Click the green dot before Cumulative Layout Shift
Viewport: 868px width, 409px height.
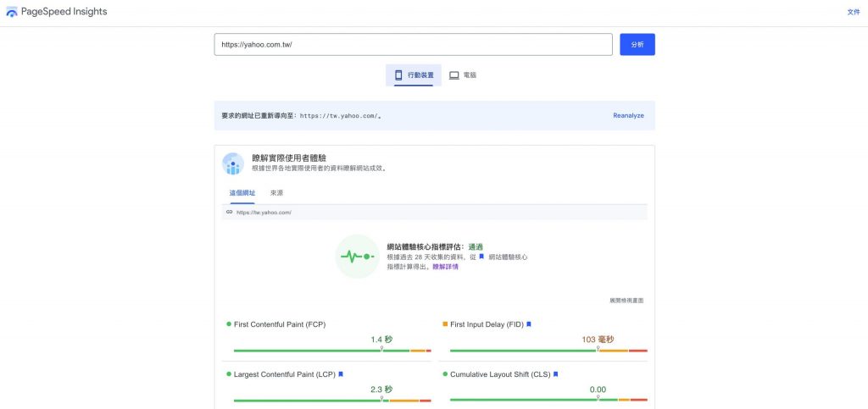pos(445,374)
